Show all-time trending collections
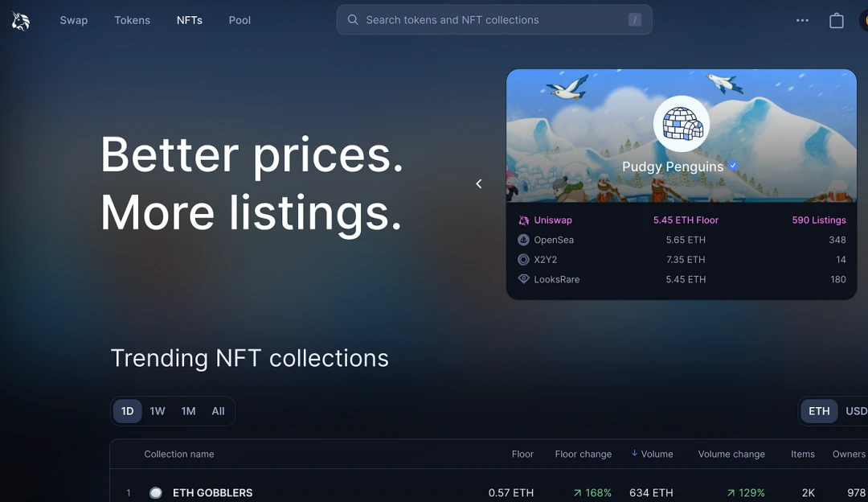This screenshot has width=868, height=502. [218, 411]
